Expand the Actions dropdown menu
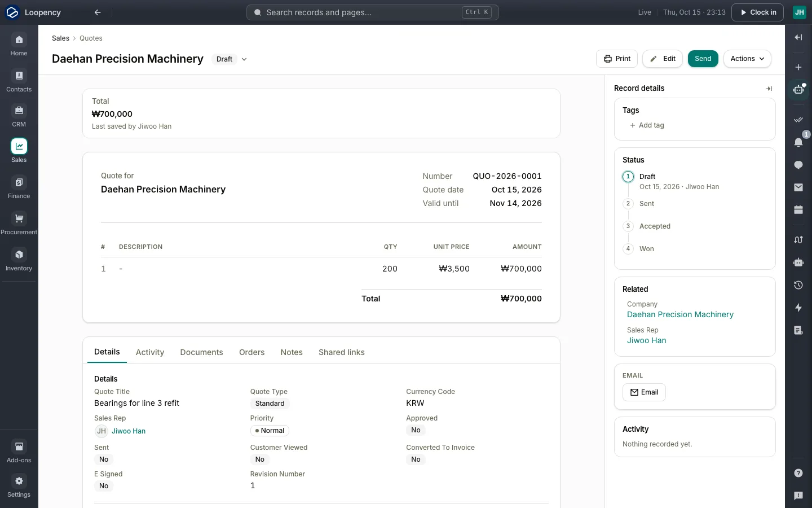Image resolution: width=812 pixels, height=508 pixels. pos(747,59)
